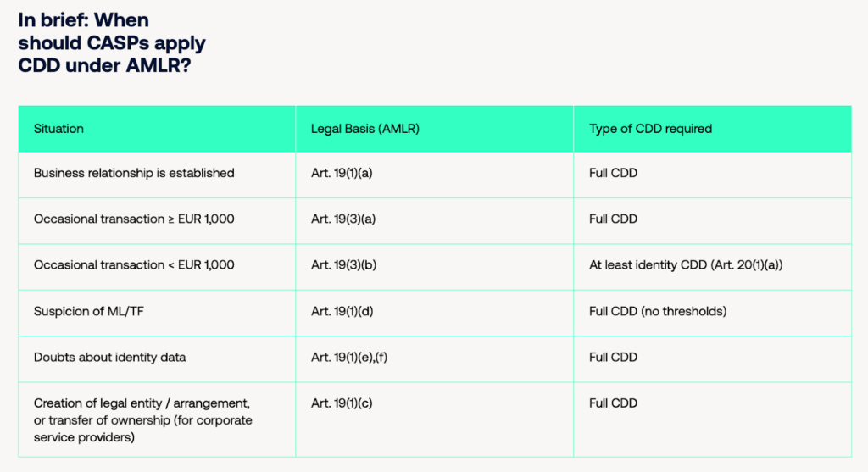Click "Full CDD" in the Business relationship row

[x=613, y=173]
